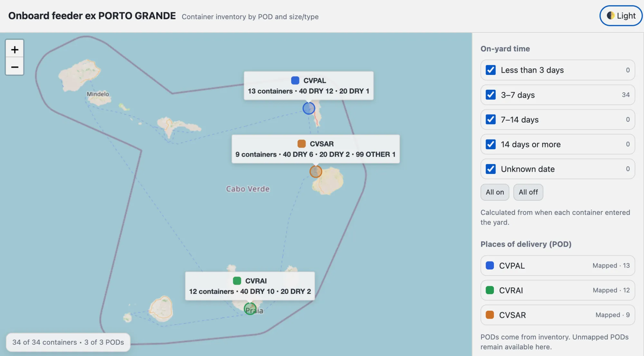Click the Places of delivery (POD) heading
Viewport: 644px width, 356px height.
(526, 244)
